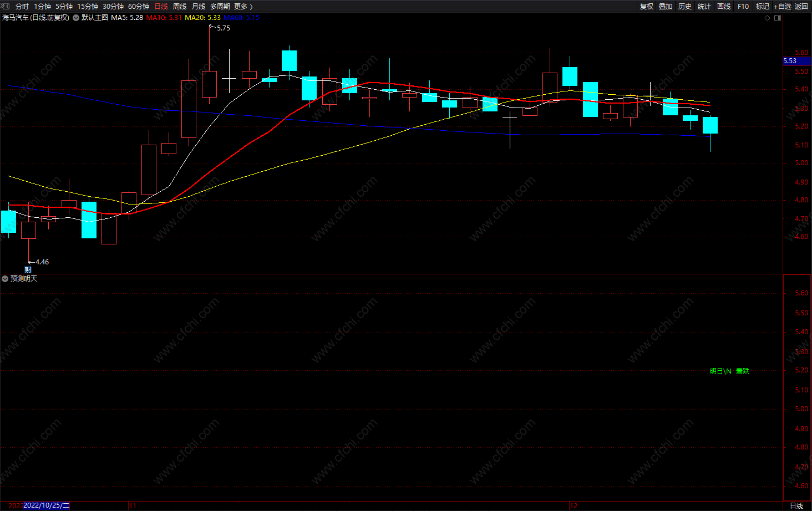
Task: Click the 5.60 tick on main price axis
Action: [801, 53]
